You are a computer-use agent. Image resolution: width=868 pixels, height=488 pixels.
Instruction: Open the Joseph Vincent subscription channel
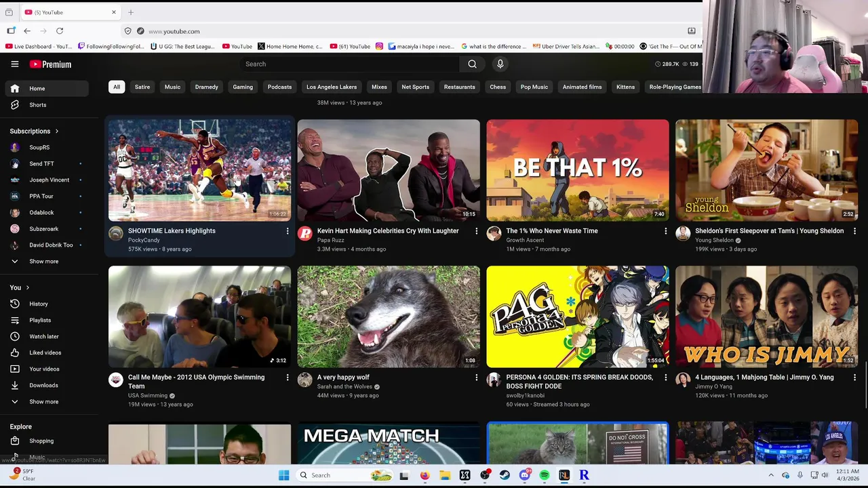point(47,180)
